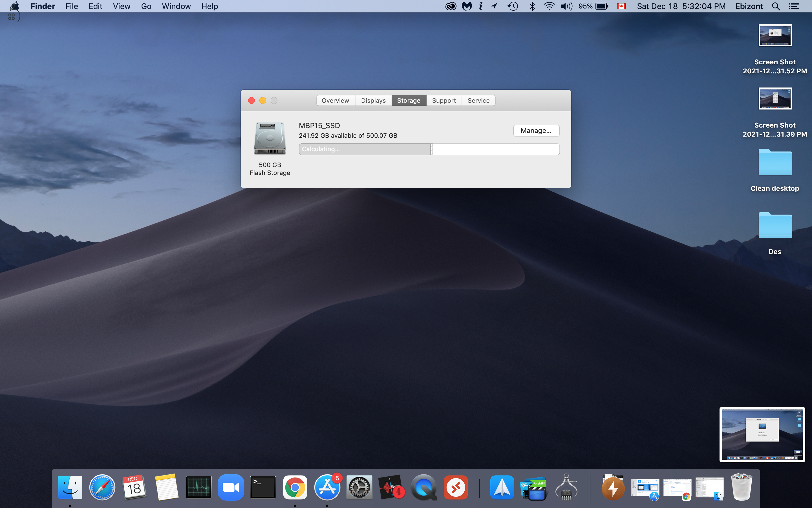Click the Calculating storage progress bar
The width and height of the screenshot is (812, 508).
tap(429, 149)
